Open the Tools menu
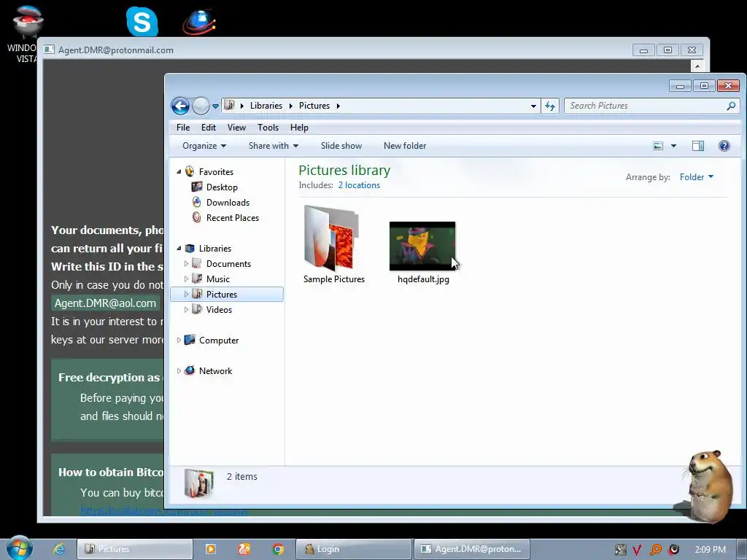The height and width of the screenshot is (560, 747). pyautogui.click(x=268, y=128)
